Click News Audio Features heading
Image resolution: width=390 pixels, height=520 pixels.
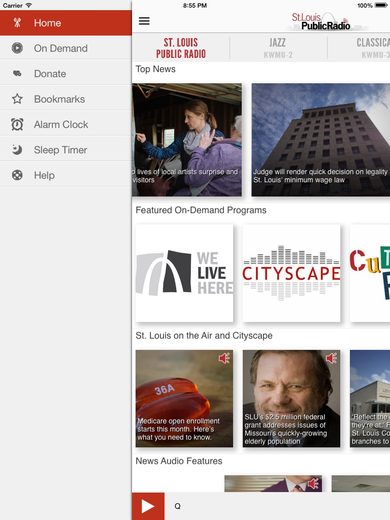pyautogui.click(x=179, y=461)
